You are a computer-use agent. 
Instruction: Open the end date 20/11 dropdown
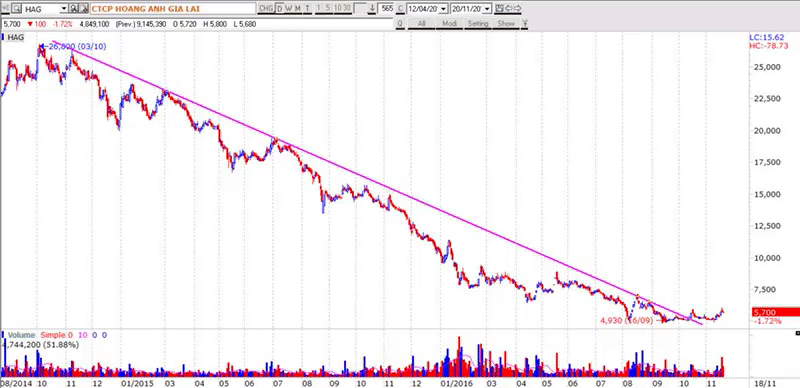(487, 9)
